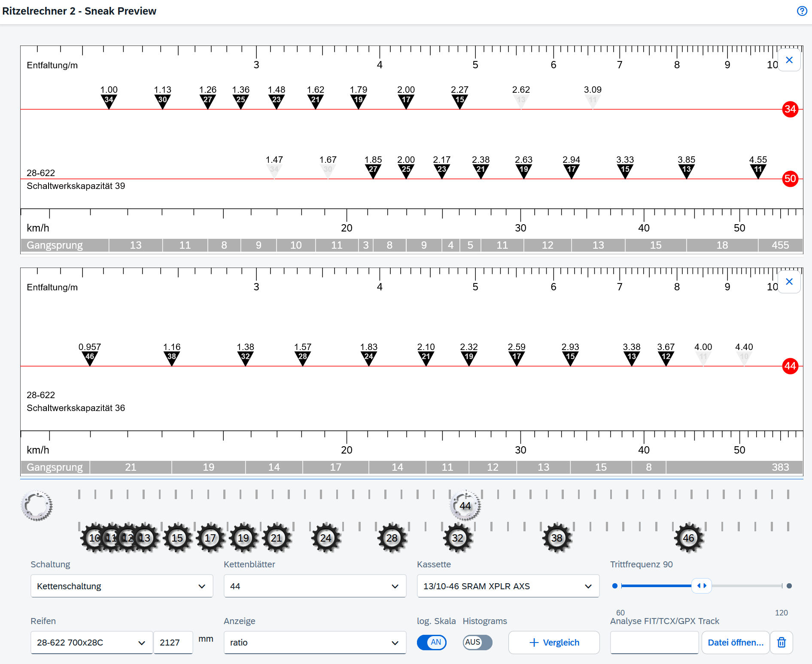The image size is (812, 664).
Task: Click the Datei öffnen button
Action: coord(735,643)
